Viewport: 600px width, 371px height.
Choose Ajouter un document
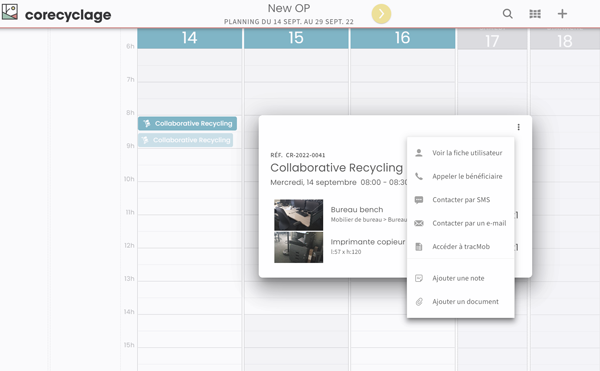tap(460, 301)
